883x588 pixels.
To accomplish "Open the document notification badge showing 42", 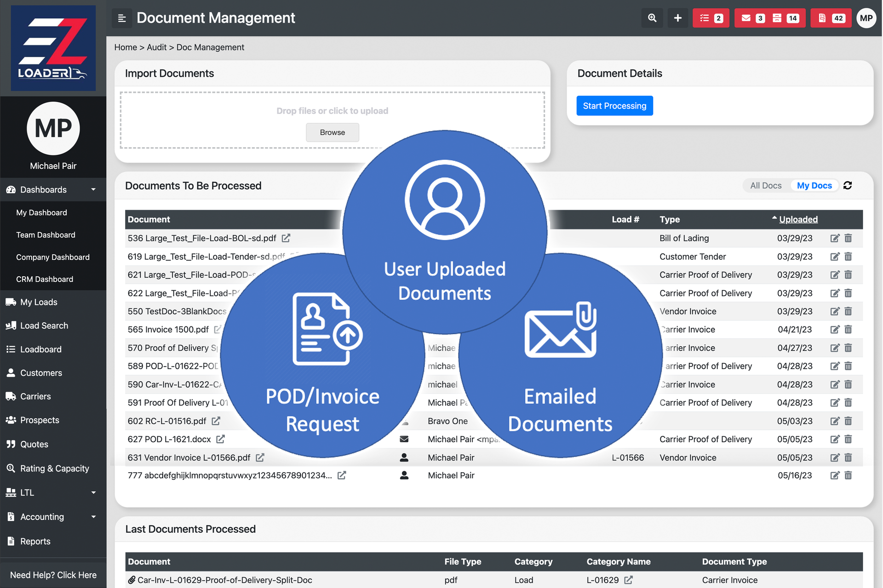I will pyautogui.click(x=831, y=18).
